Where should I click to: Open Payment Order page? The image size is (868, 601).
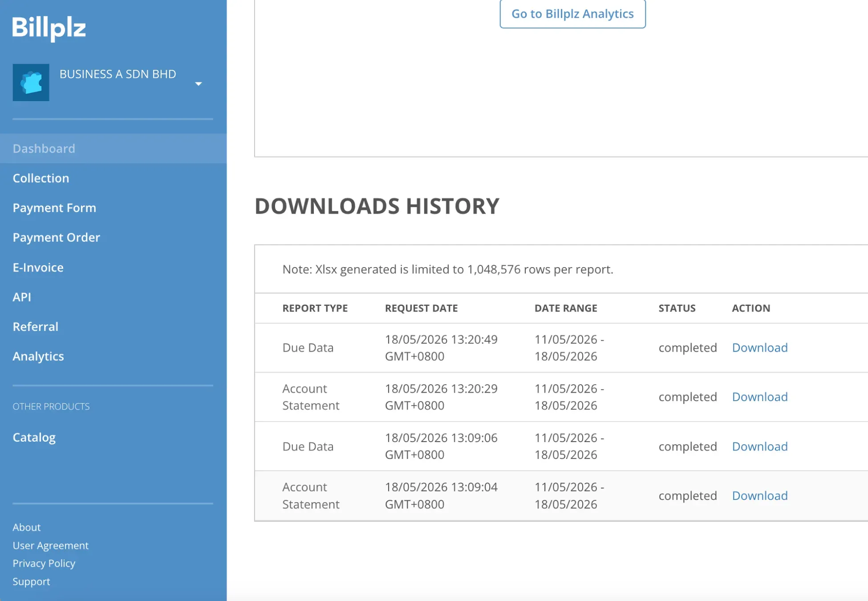pos(56,237)
